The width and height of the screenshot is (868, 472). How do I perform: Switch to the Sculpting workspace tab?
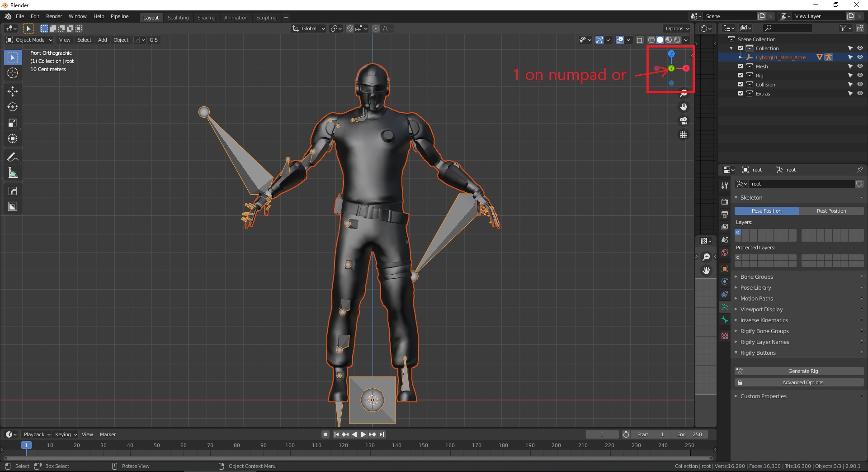click(178, 18)
